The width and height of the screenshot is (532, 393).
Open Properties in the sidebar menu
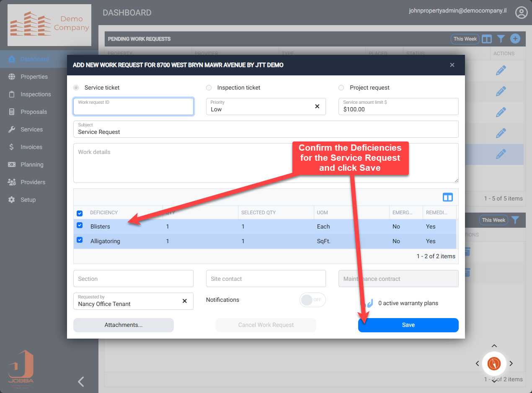(34, 77)
